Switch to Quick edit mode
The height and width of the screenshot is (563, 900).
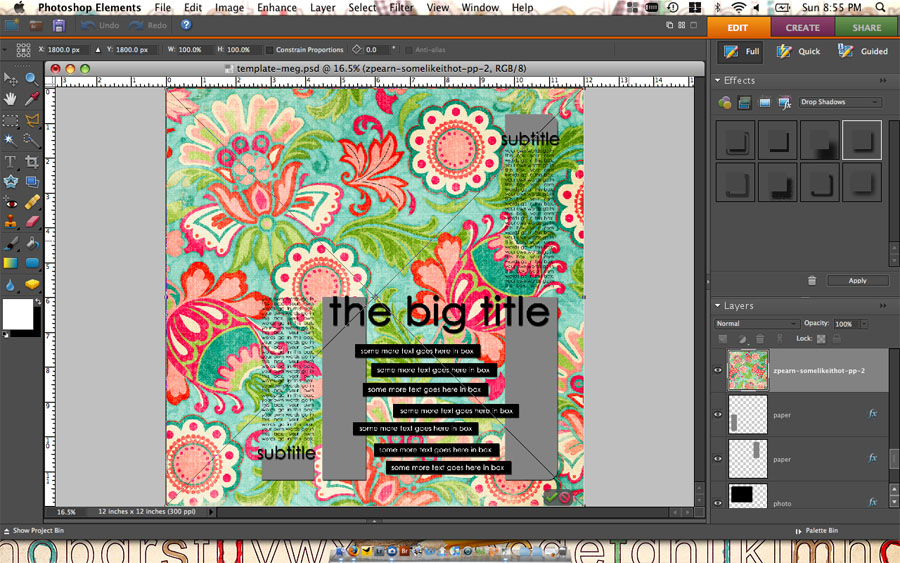point(800,51)
